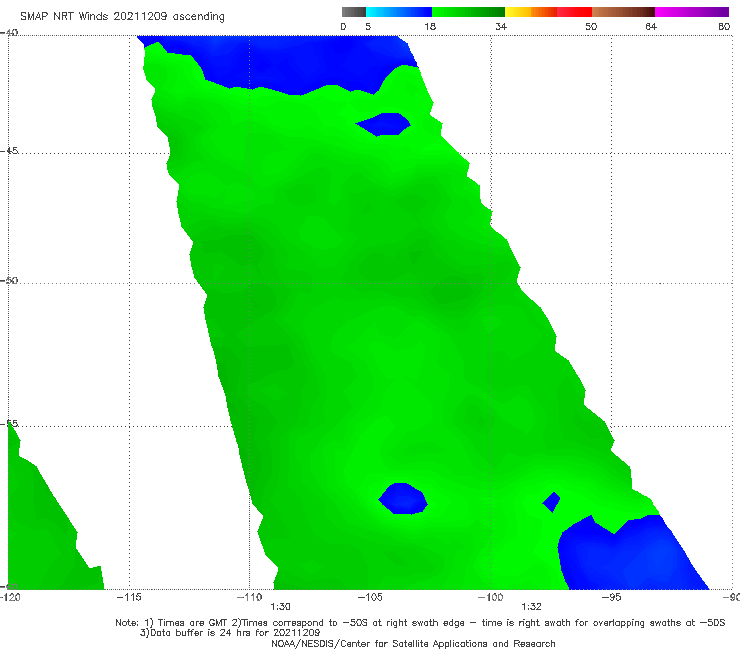Click the color scale label '50'
The image size is (740, 650).
click(591, 26)
